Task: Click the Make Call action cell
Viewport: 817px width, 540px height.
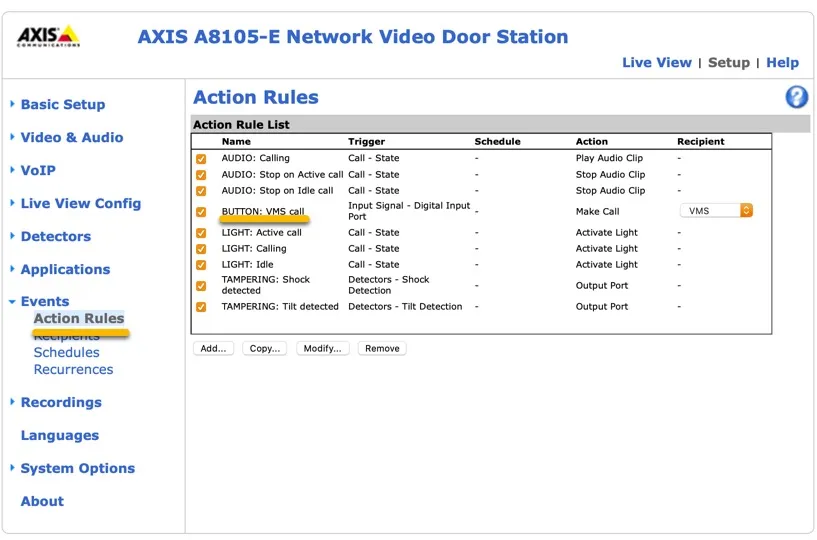Action: point(597,211)
